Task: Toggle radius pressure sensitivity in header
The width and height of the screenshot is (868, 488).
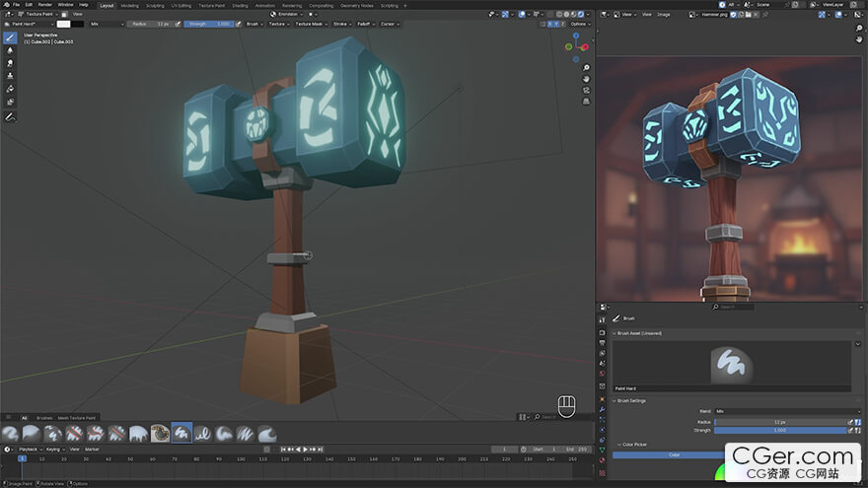Action: tap(176, 24)
